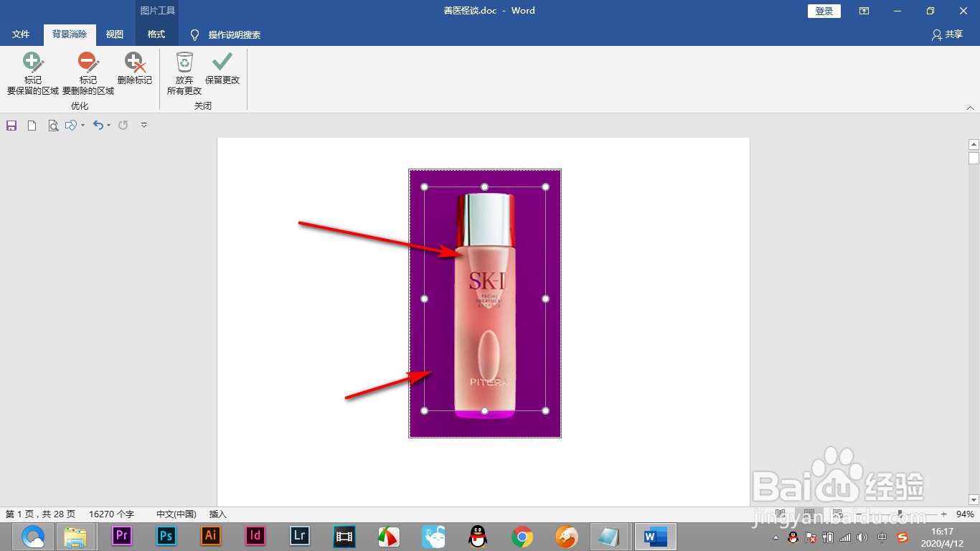Open undo history dropdown arrow

coord(108,126)
